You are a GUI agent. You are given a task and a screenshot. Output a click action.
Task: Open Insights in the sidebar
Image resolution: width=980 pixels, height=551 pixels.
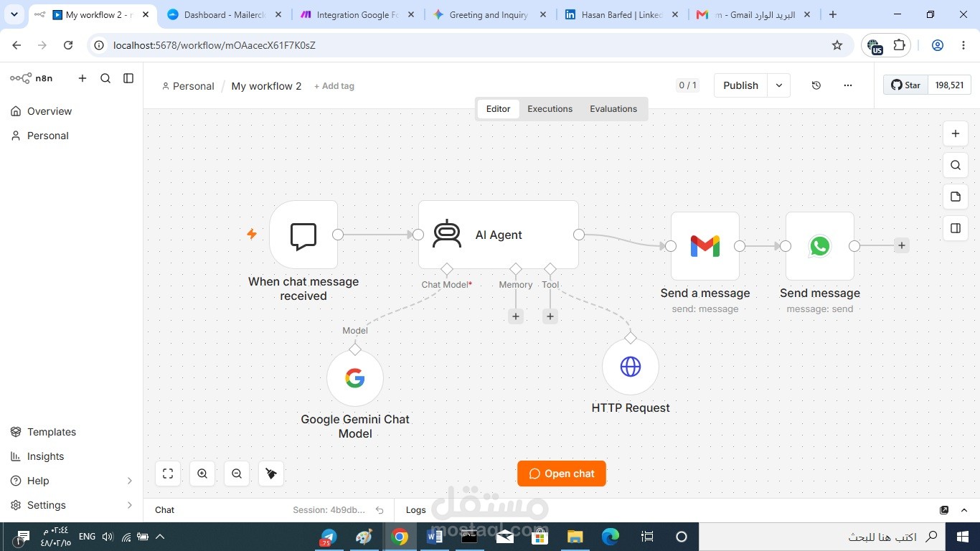(x=72, y=456)
